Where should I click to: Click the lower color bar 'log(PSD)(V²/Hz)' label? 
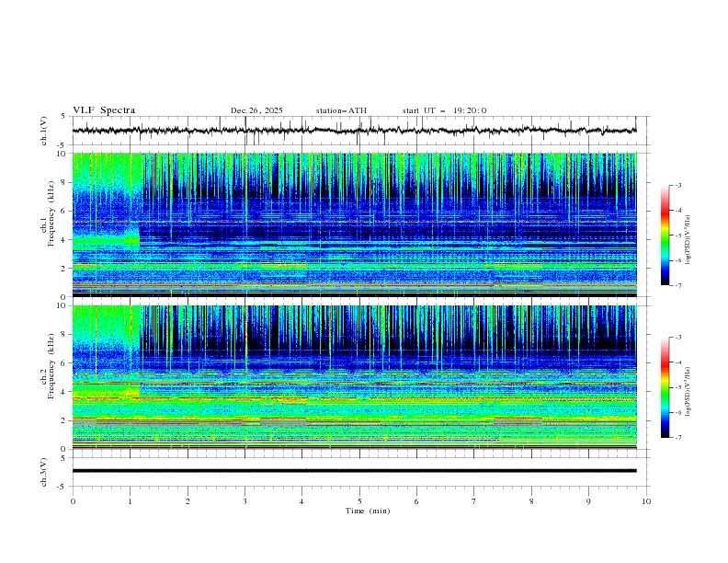(x=688, y=391)
